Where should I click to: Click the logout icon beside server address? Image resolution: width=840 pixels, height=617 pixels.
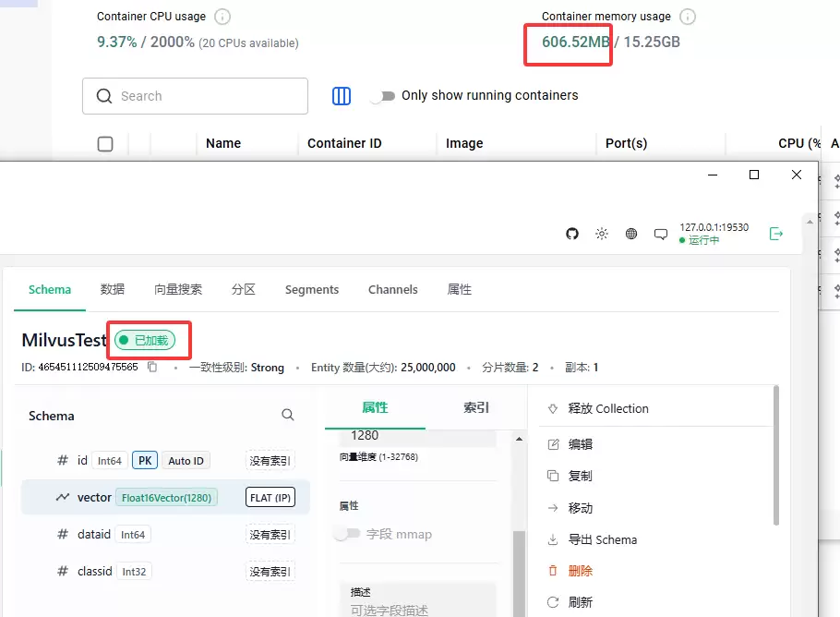pos(775,234)
